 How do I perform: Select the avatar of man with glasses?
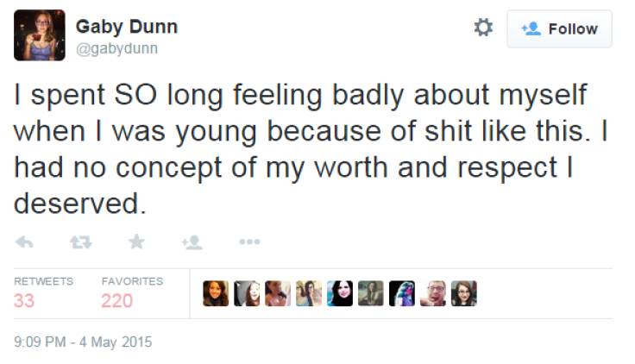tap(433, 293)
